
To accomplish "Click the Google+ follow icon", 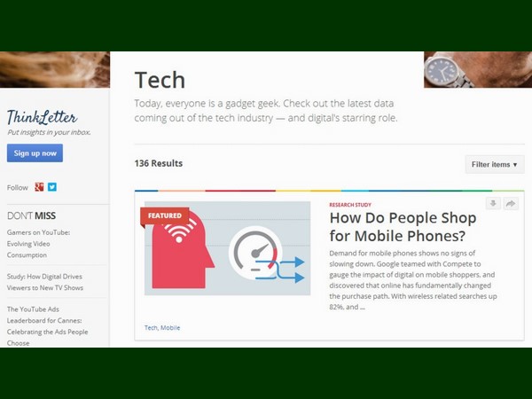I will coord(39,187).
